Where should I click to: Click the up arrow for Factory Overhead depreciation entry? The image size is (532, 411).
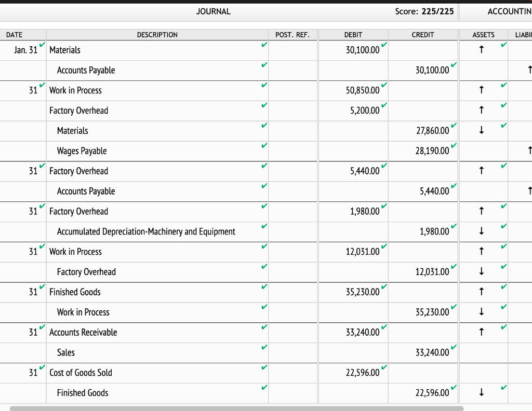[482, 211]
